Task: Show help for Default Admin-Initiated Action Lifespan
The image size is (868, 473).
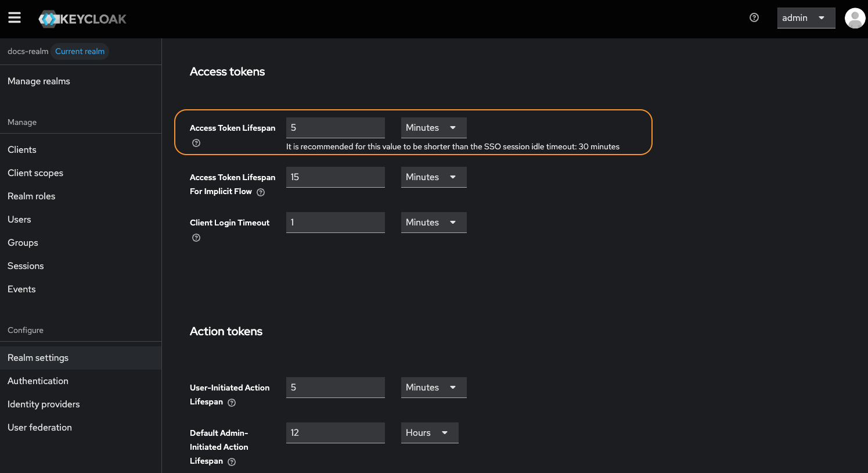Action: click(232, 462)
